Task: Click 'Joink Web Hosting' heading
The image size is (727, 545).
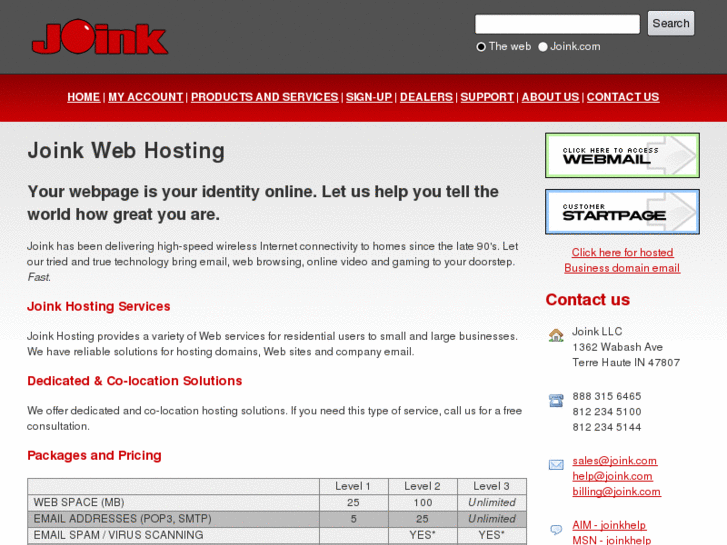Action: point(126,151)
